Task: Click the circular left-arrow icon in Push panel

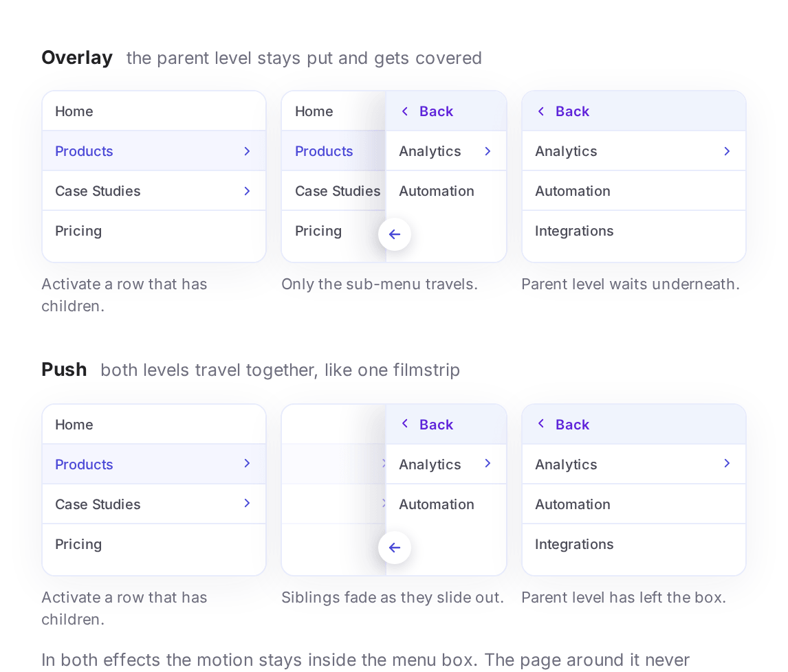Action: pos(395,548)
